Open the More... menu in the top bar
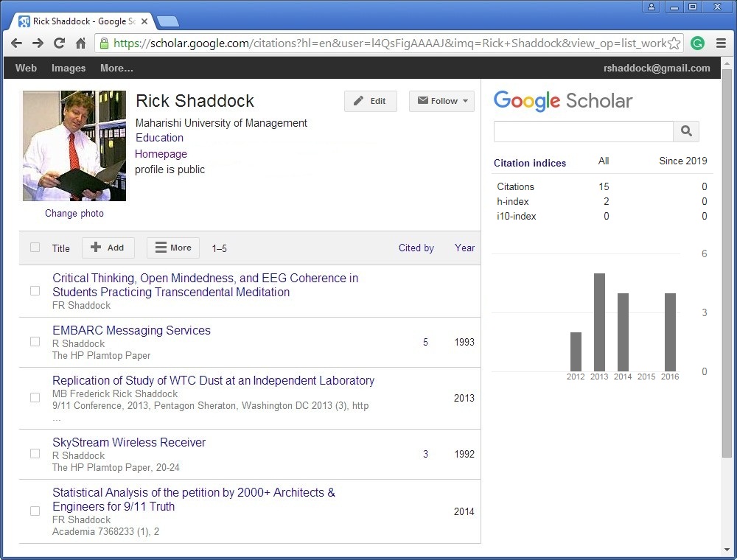The height and width of the screenshot is (560, 737). coord(116,68)
